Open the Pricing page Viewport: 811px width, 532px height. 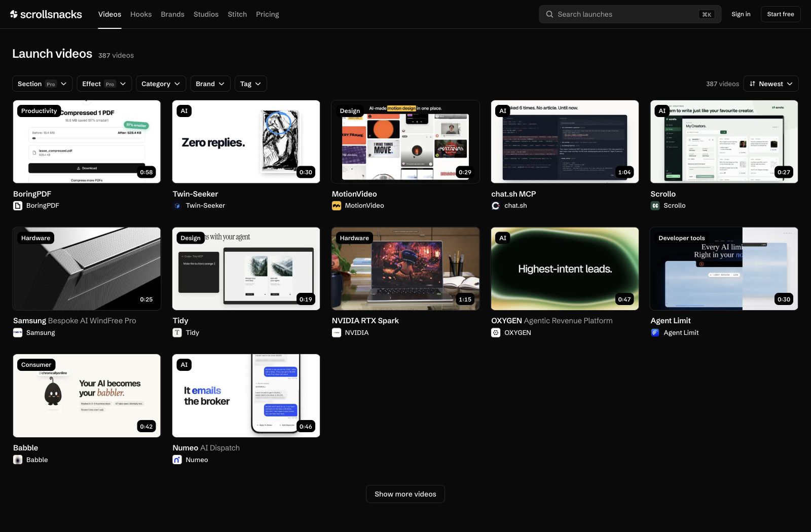click(x=268, y=14)
